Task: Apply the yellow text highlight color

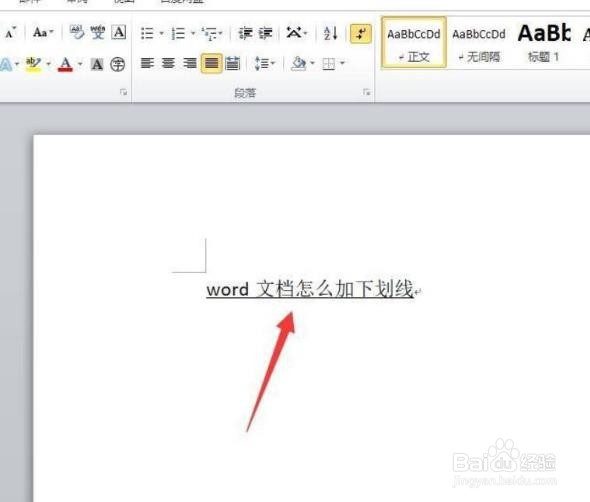Action: click(33, 64)
